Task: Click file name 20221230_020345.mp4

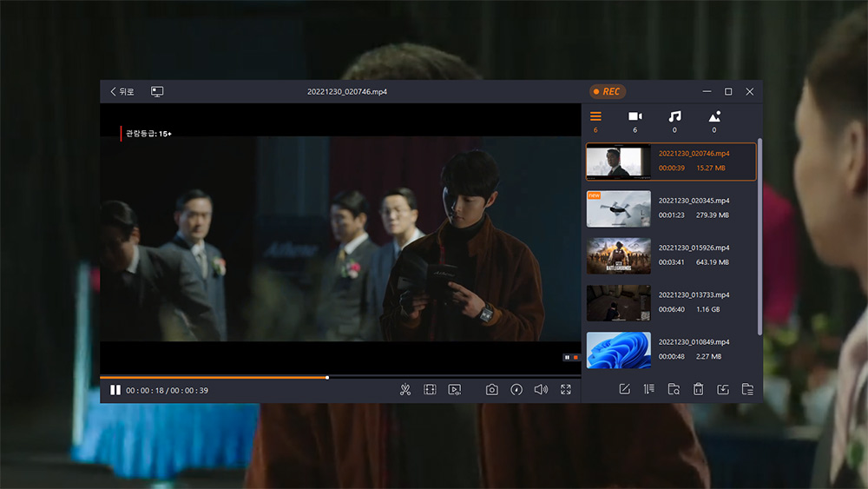Action: pyautogui.click(x=694, y=201)
